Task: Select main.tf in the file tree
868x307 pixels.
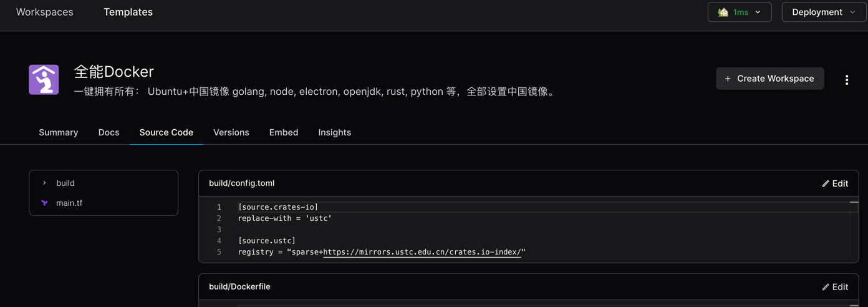Action: [x=69, y=203]
